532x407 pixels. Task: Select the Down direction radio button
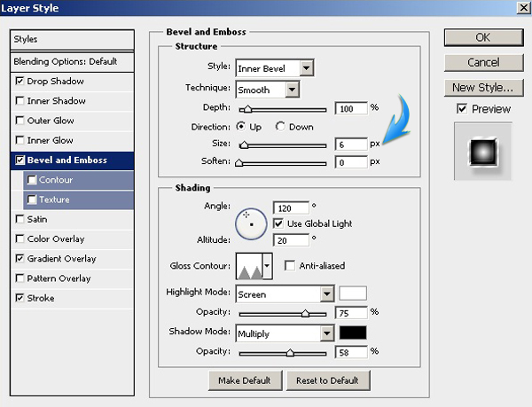coord(282,127)
